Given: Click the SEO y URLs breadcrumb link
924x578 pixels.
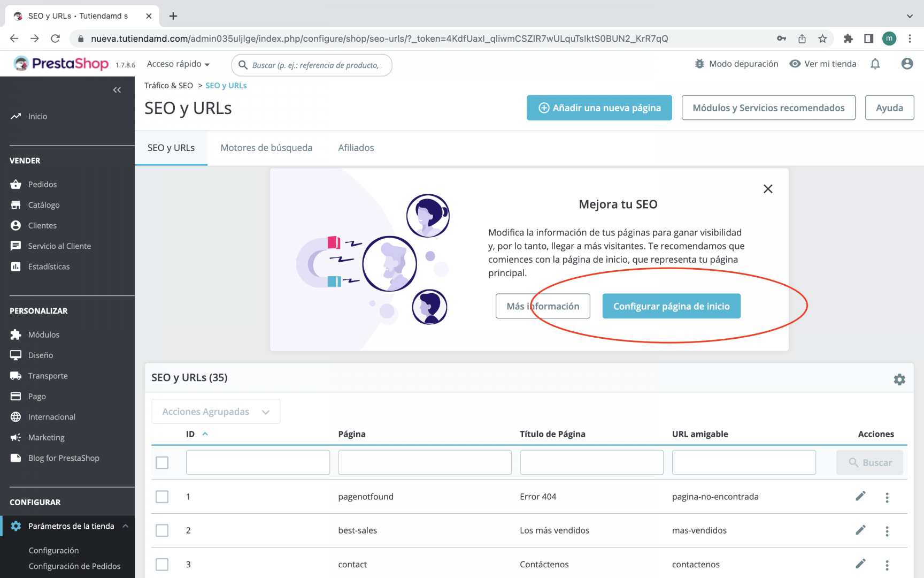Looking at the screenshot, I should 226,86.
